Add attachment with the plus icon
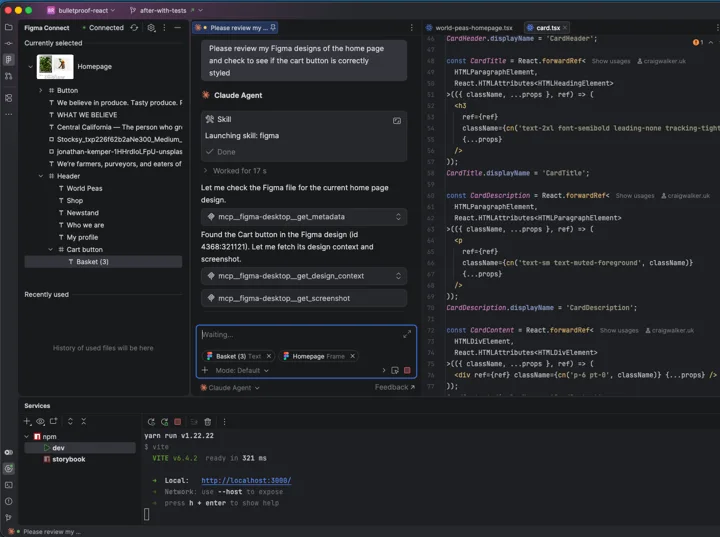Viewport: 720px width, 537px height. pyautogui.click(x=205, y=370)
